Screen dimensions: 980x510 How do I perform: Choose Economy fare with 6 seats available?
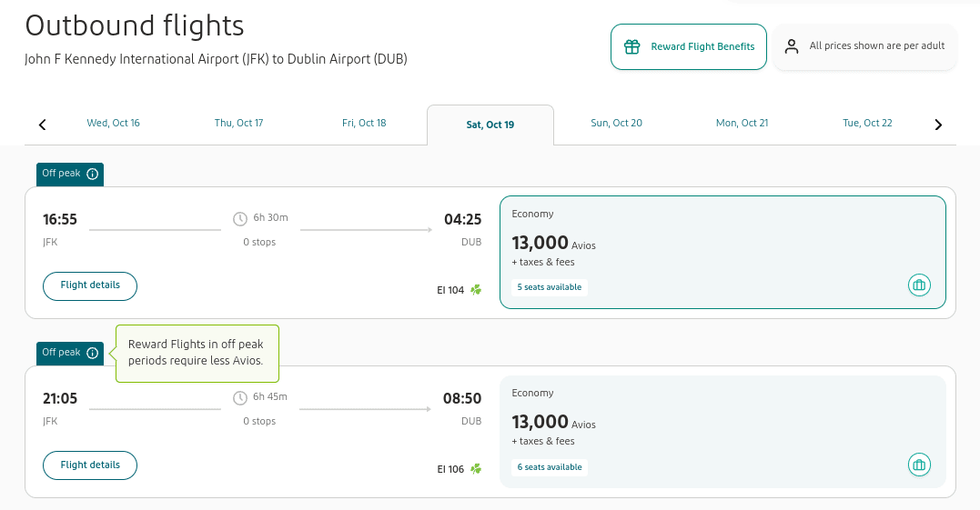(x=722, y=431)
